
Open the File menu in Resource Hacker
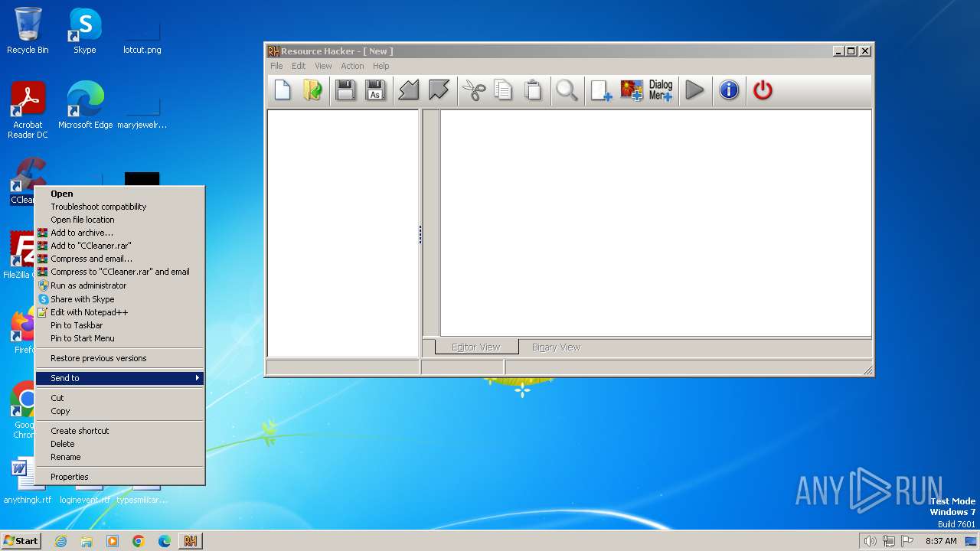pyautogui.click(x=276, y=66)
